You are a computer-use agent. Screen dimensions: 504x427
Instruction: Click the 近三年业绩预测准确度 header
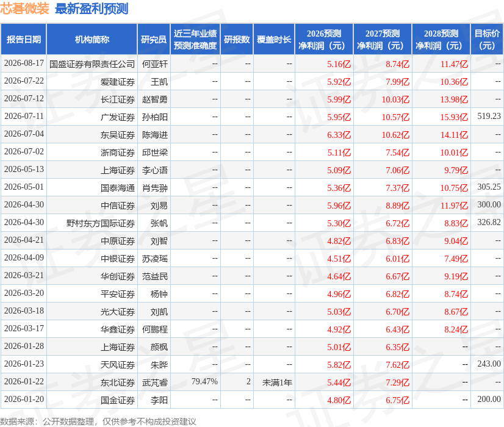195,39
